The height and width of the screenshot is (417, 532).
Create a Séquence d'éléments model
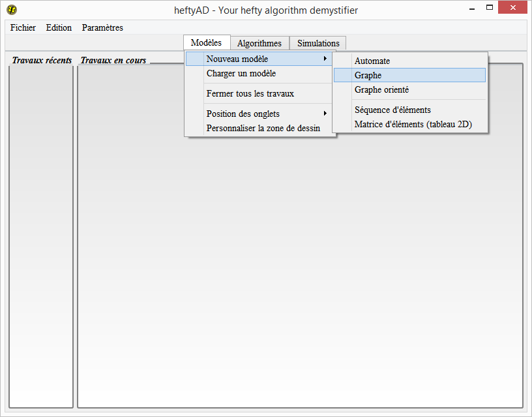(x=410, y=110)
